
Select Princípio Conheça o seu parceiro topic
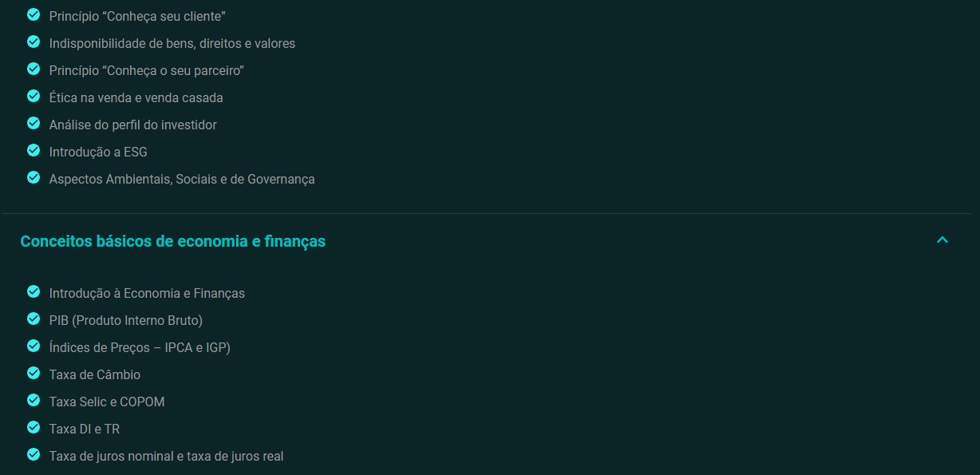(146, 70)
